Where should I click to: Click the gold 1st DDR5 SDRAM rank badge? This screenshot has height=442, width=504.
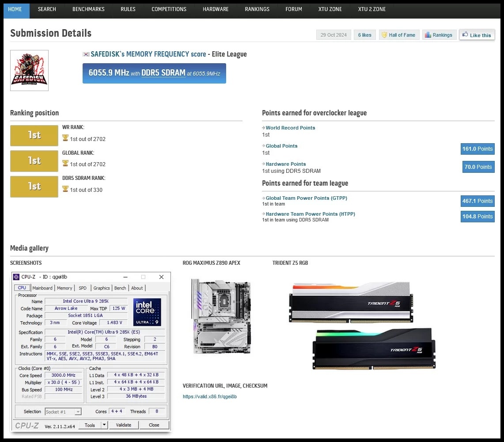point(34,187)
